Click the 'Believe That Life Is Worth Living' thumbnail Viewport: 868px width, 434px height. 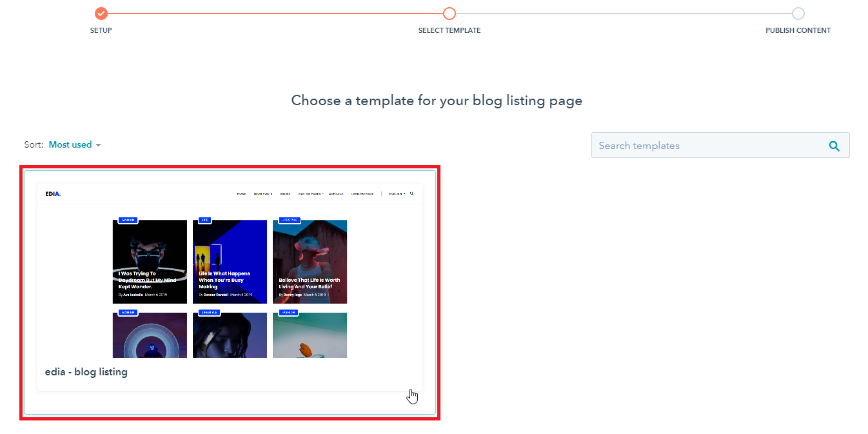[x=310, y=261]
